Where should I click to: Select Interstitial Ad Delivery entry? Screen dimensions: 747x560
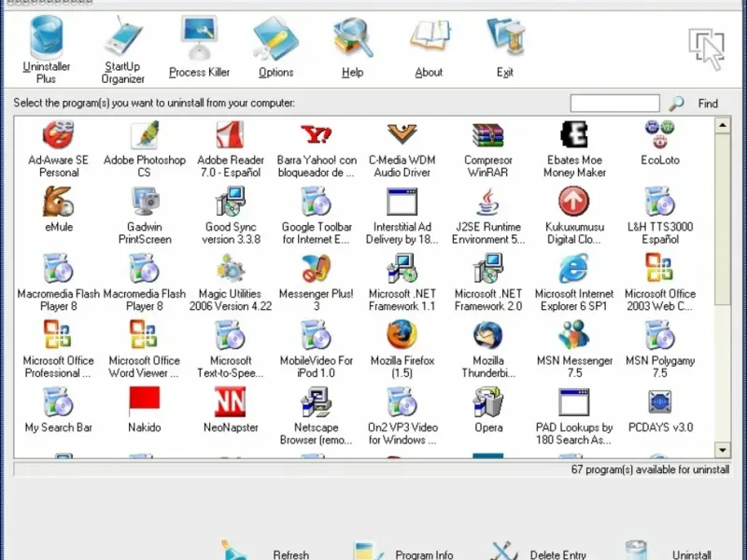[x=402, y=216]
